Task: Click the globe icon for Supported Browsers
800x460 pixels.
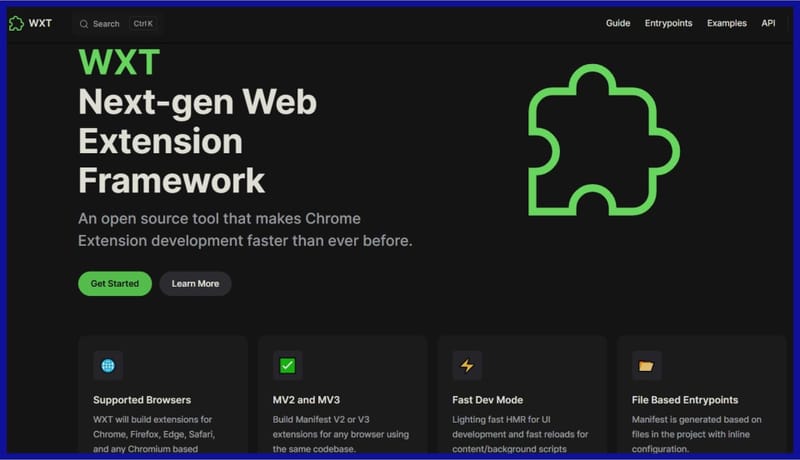Action: tap(107, 366)
